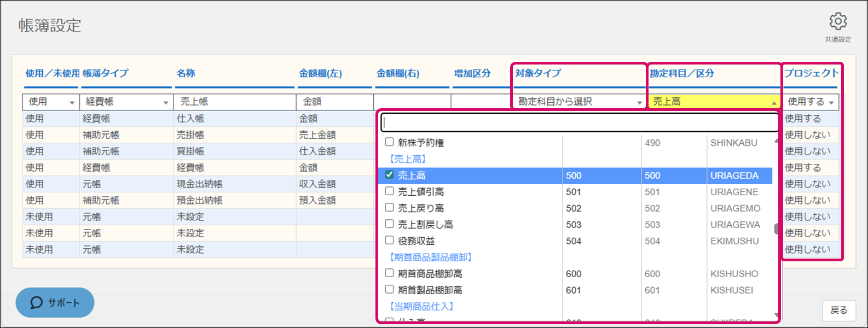
Task: Click the 対象タイプ column header
Action: click(x=538, y=73)
